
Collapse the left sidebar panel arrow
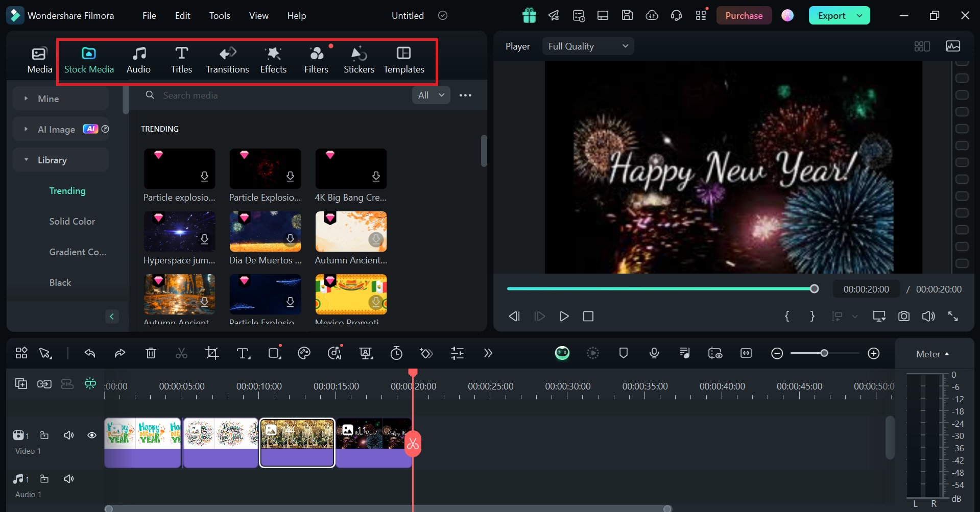pos(112,316)
